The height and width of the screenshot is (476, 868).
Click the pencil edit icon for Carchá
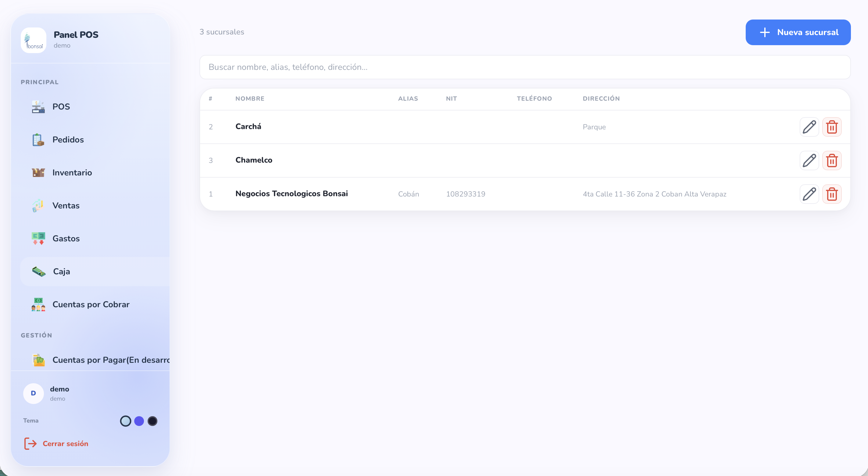809,127
